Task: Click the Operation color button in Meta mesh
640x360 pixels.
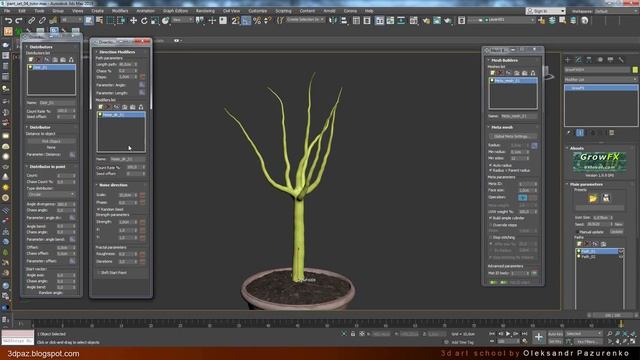Action: pos(522,198)
